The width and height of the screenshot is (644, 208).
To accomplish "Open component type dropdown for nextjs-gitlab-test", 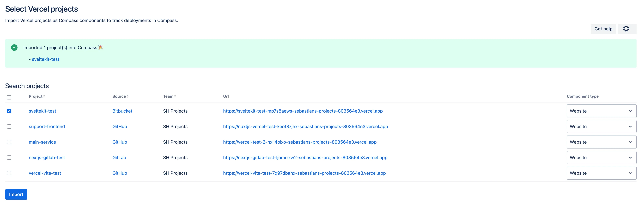I will point(601,158).
